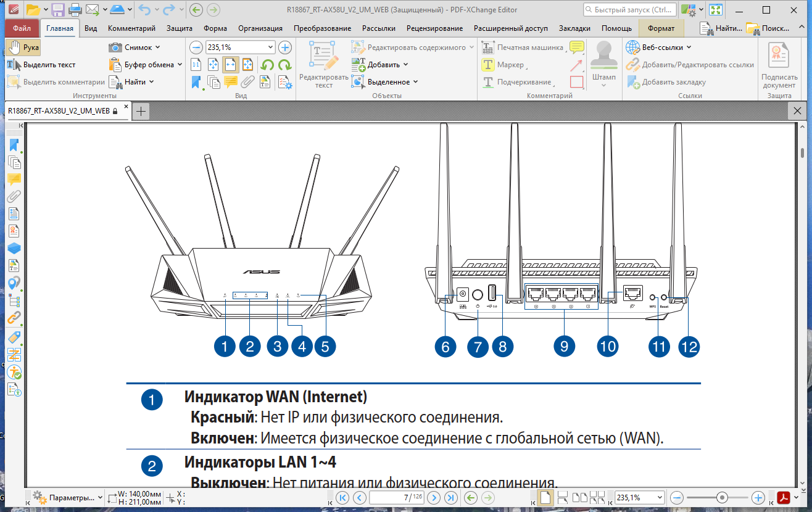Select the red arrow drawing tool
The width and height of the screenshot is (812, 512).
(577, 65)
